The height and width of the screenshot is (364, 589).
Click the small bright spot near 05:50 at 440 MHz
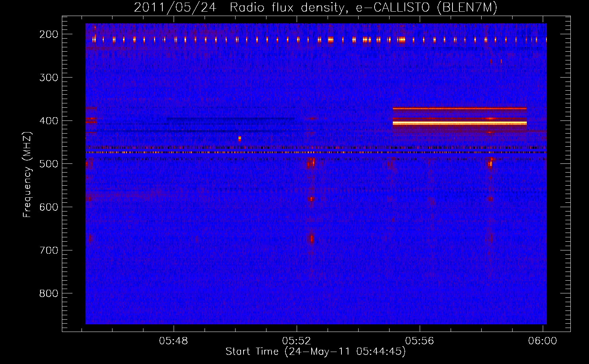(240, 138)
